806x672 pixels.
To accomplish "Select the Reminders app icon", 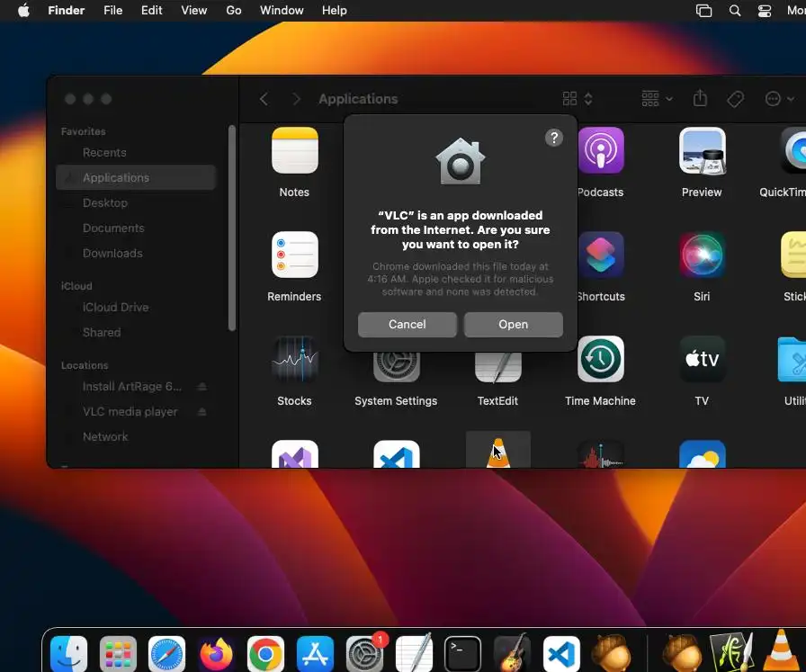I will (x=294, y=255).
